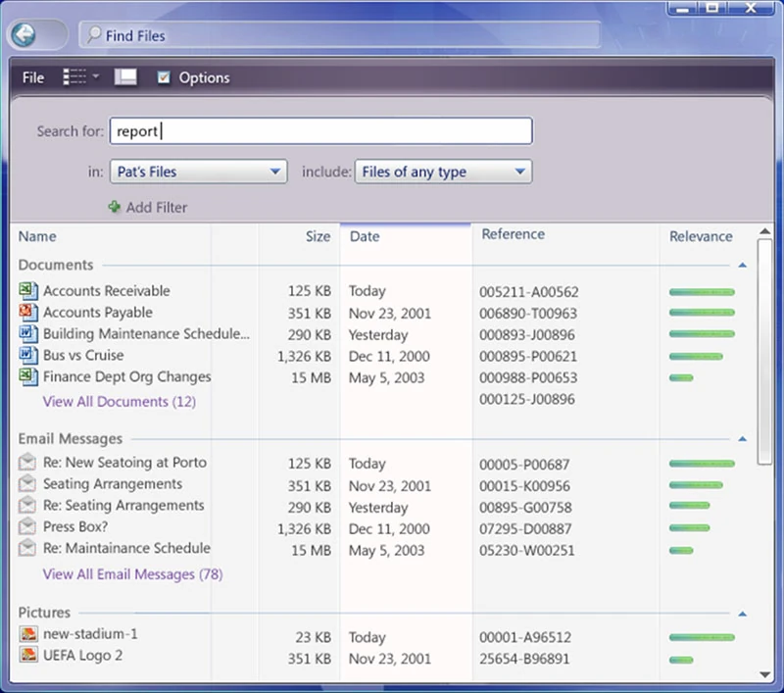The image size is (784, 693).
Task: Open View All Documents (12) link
Action: (x=119, y=402)
